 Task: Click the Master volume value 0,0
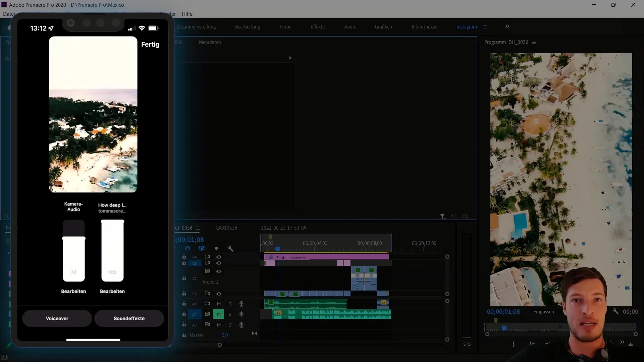pyautogui.click(x=225, y=335)
